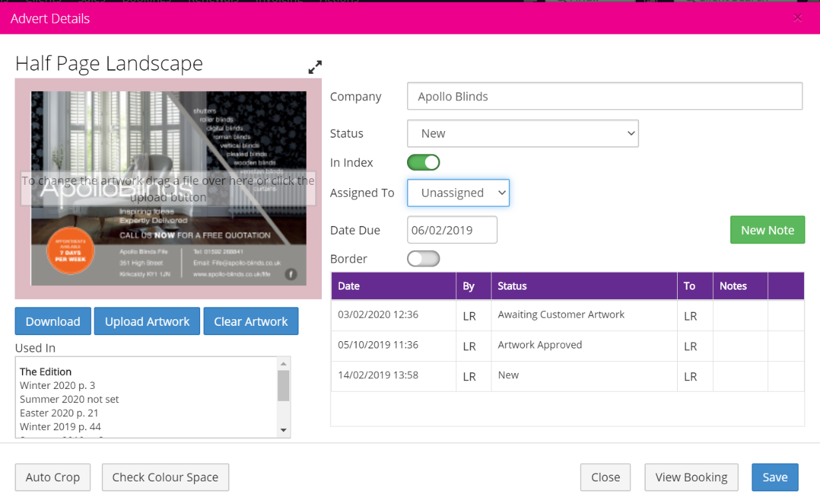The image size is (820, 504).
Task: Click the Notes column header
Action: pos(740,286)
